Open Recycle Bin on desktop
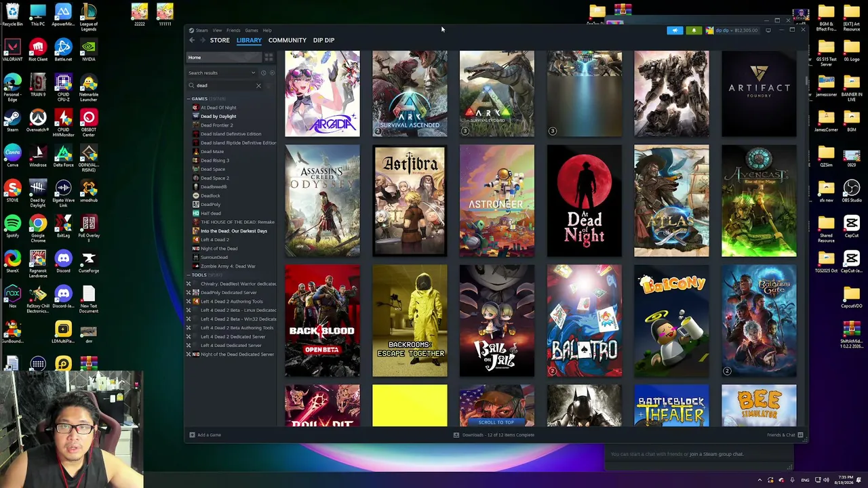Image resolution: width=868 pixels, height=488 pixels. pos(12,15)
